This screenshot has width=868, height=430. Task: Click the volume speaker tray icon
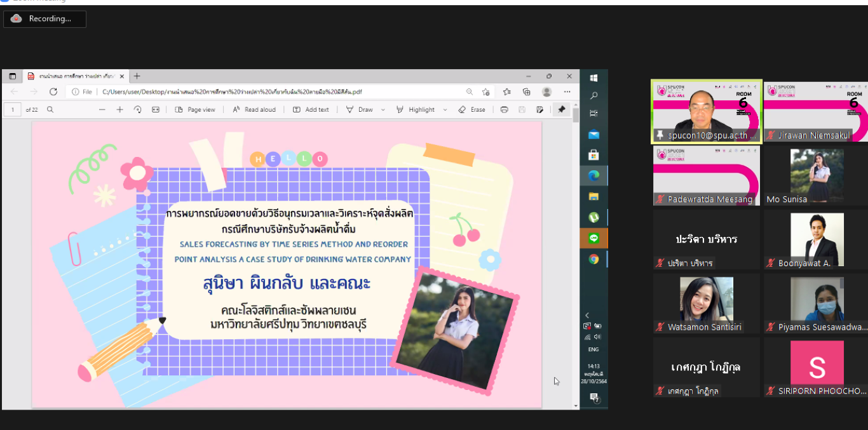click(598, 337)
